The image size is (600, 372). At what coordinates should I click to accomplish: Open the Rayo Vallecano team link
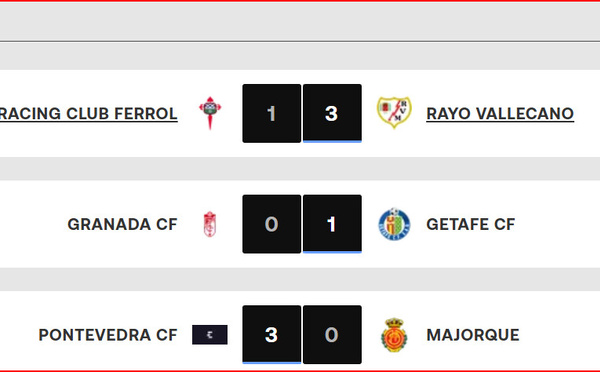[500, 114]
